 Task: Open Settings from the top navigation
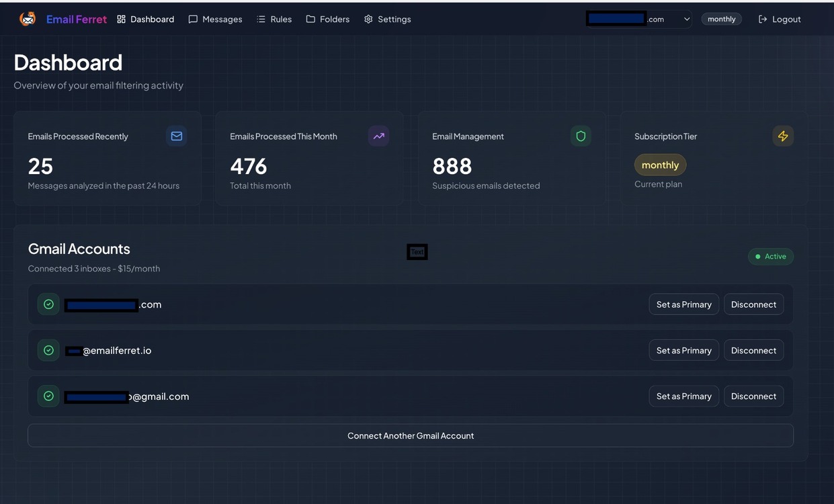click(x=387, y=19)
